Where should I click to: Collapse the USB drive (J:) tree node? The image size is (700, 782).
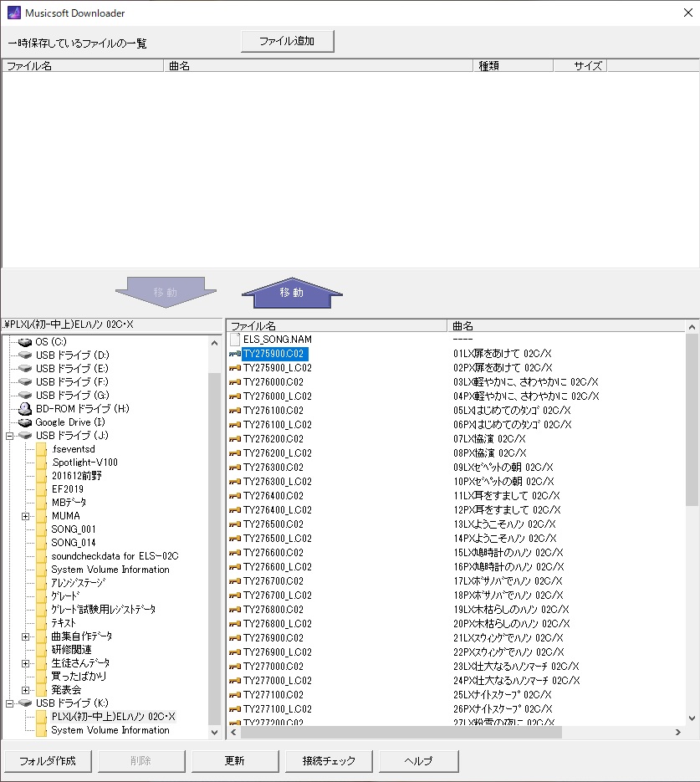9,436
